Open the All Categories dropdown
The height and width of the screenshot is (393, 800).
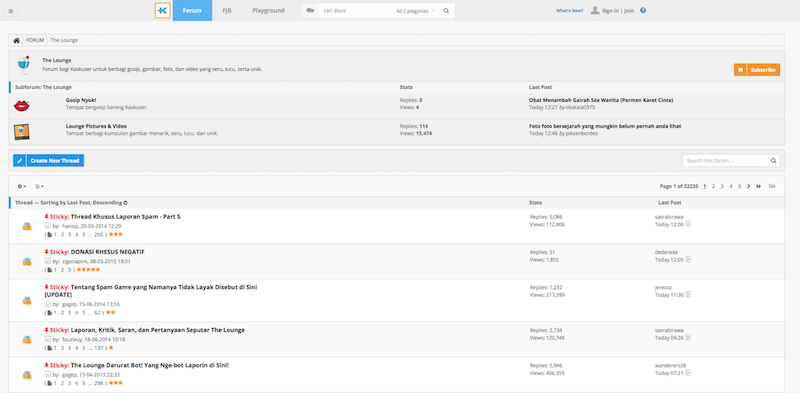416,11
